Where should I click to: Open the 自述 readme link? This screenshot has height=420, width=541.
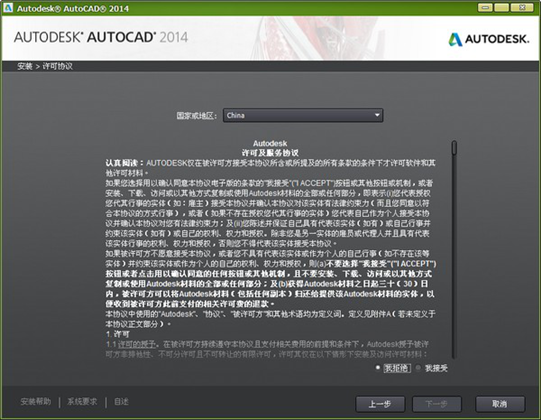point(121,402)
